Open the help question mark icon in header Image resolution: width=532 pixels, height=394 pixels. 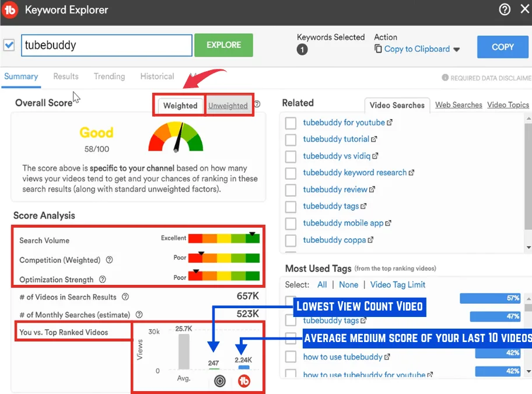tap(505, 9)
